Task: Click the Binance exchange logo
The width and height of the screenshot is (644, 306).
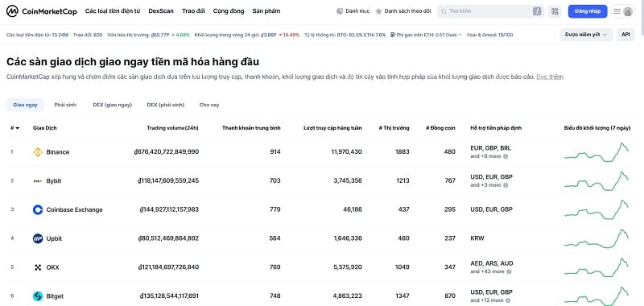Action: click(38, 152)
